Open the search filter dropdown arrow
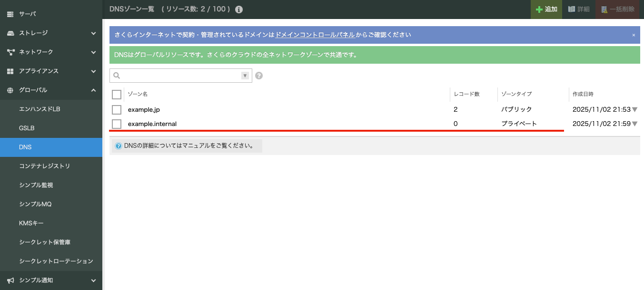The height and width of the screenshot is (290, 644). point(245,76)
